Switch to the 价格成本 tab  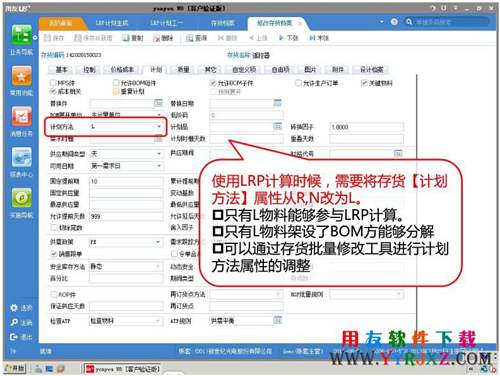click(x=122, y=69)
